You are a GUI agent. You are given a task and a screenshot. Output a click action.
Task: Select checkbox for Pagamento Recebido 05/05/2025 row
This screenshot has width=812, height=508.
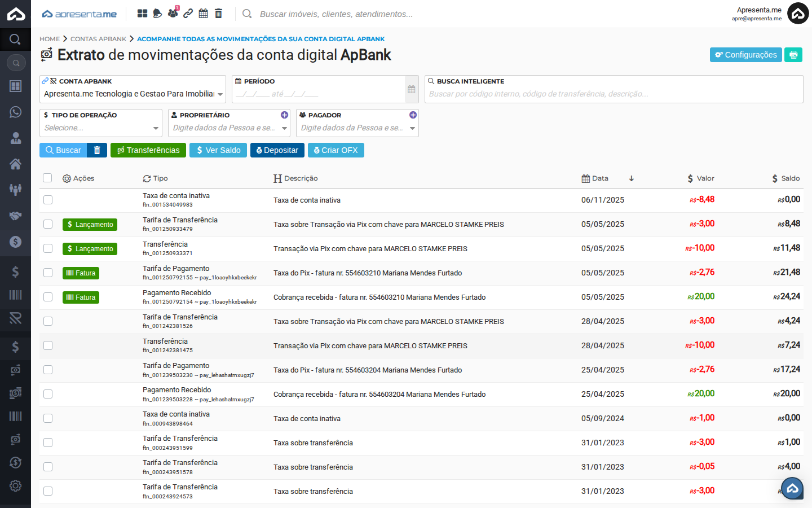(48, 297)
